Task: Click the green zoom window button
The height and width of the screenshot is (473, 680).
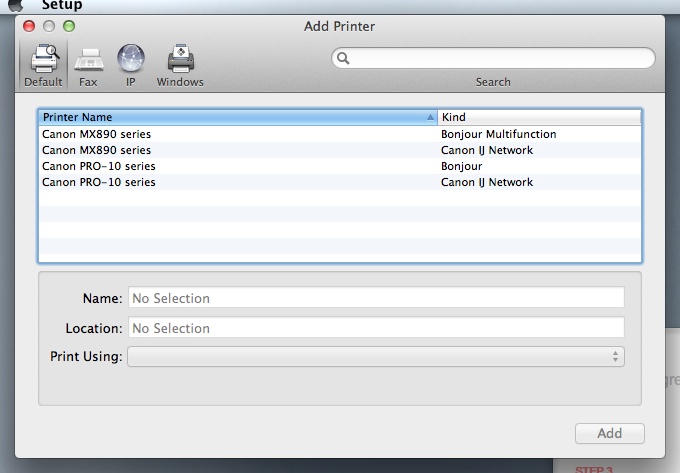Action: pos(69,26)
